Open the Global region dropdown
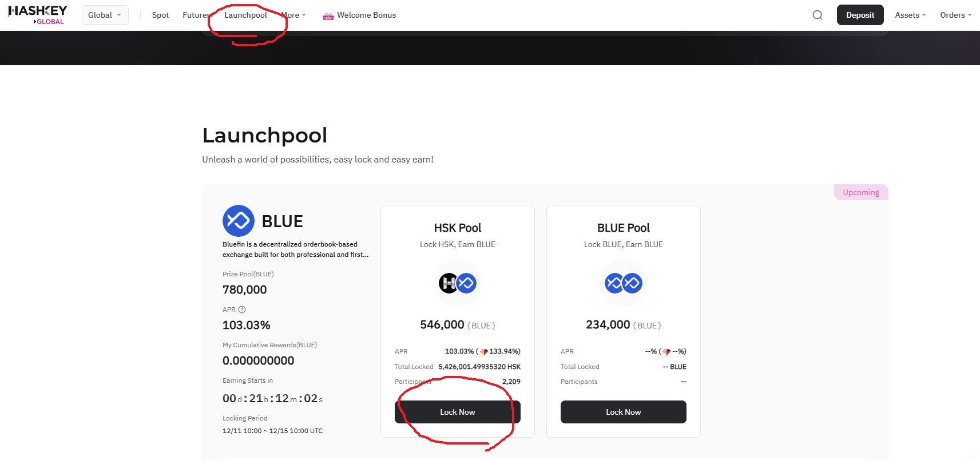Image resolution: width=980 pixels, height=460 pixels. 105,15
